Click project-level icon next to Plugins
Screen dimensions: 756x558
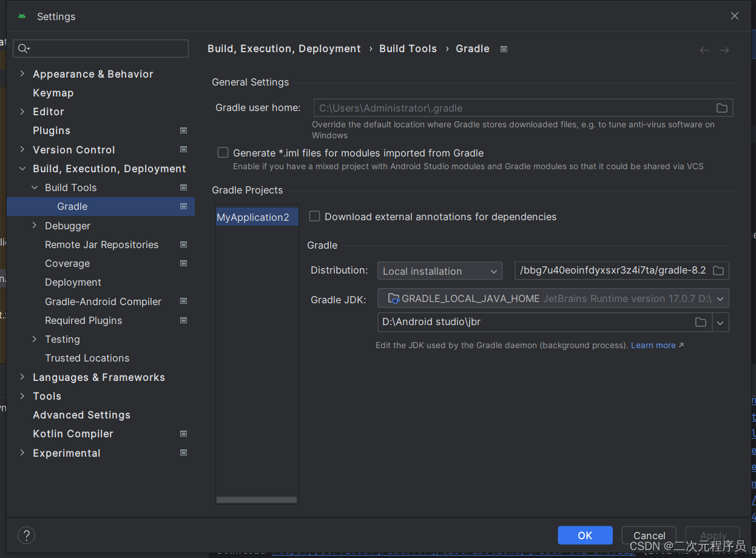pyautogui.click(x=183, y=130)
